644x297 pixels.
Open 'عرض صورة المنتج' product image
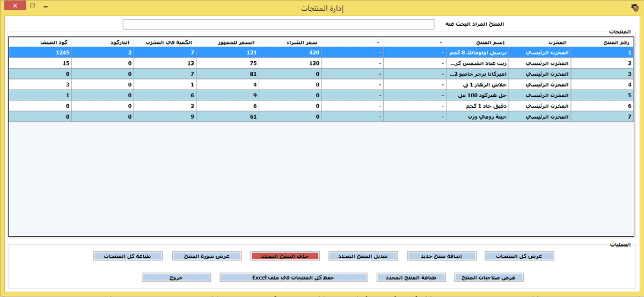[x=206, y=256]
